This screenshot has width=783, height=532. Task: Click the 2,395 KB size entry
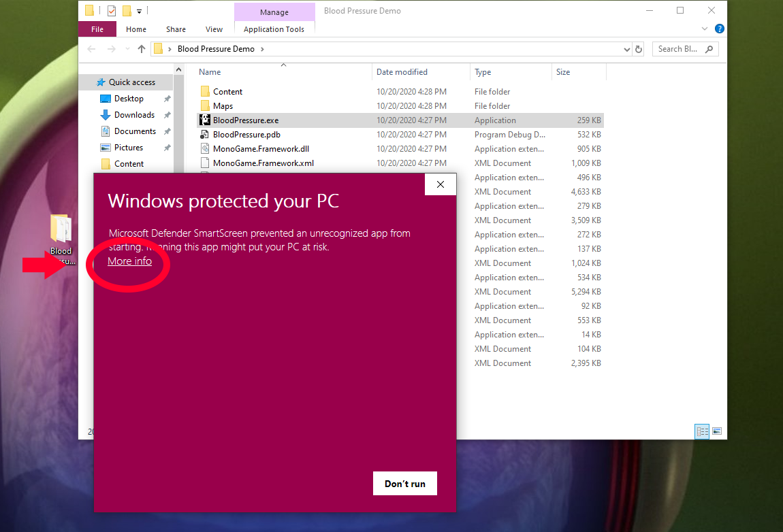[586, 363]
